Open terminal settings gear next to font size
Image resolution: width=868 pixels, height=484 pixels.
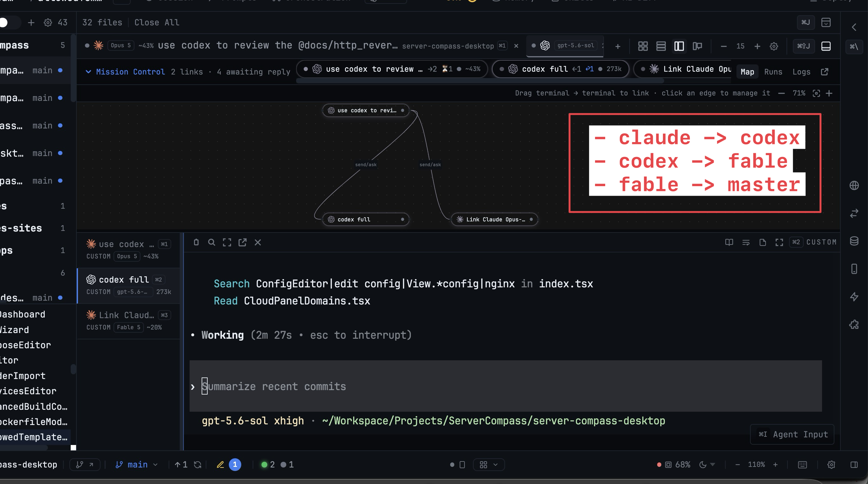click(x=774, y=46)
